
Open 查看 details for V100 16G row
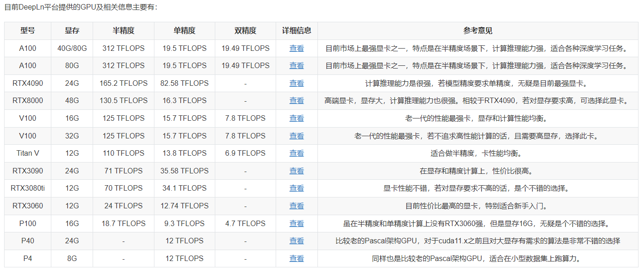tap(297, 118)
